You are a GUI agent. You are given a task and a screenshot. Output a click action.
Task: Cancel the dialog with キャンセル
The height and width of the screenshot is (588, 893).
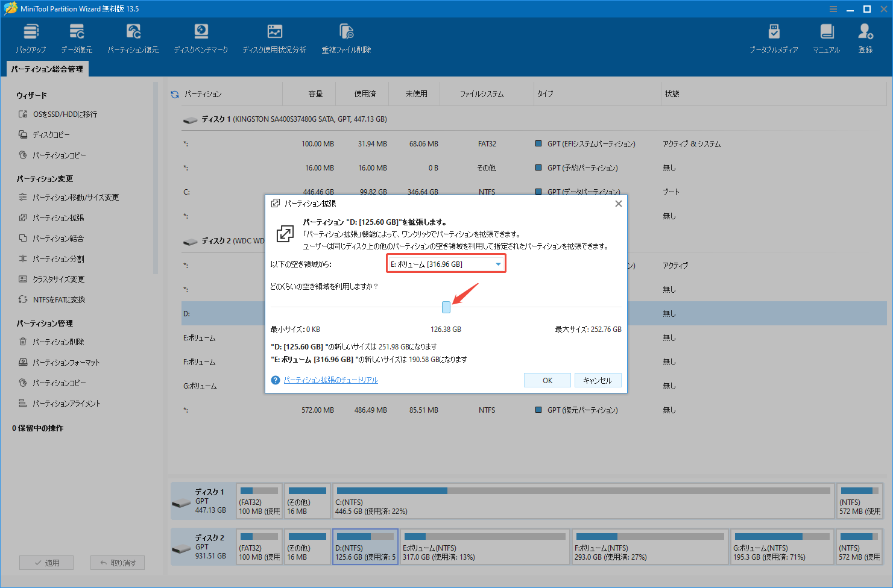tap(598, 380)
